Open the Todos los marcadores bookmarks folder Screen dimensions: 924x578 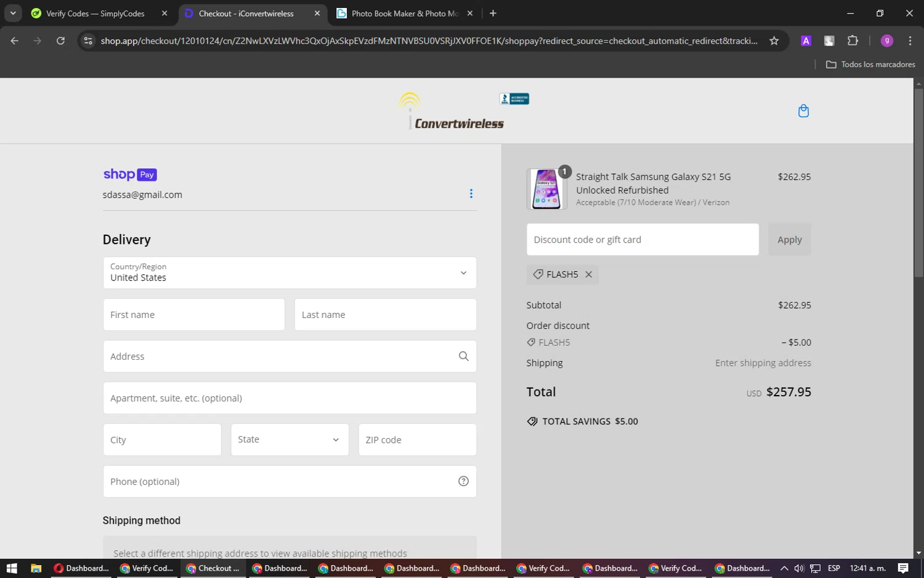pyautogui.click(x=870, y=64)
